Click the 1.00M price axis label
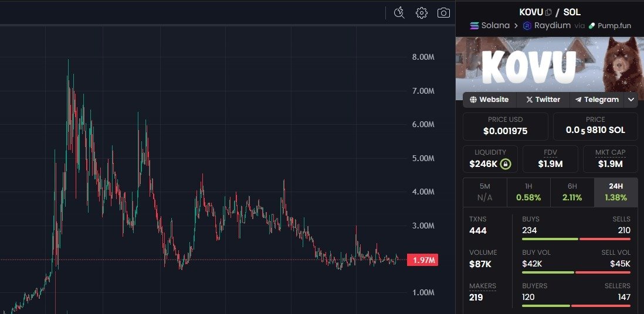The width and height of the screenshot is (644, 314). 423,292
